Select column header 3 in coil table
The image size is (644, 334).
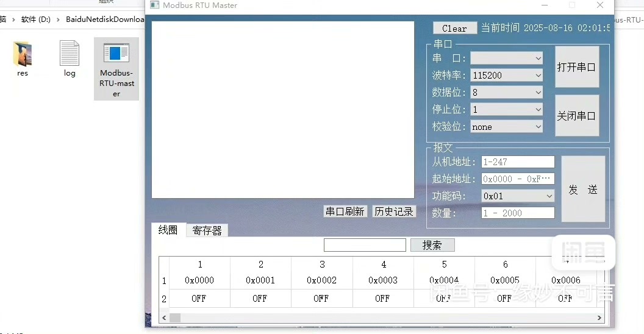pos(322,265)
